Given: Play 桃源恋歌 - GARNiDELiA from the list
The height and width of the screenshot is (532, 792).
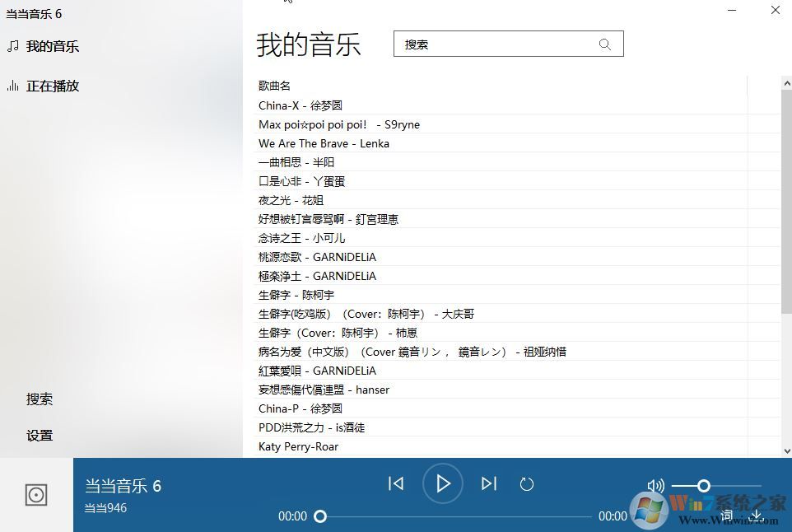Looking at the screenshot, I should click(317, 256).
